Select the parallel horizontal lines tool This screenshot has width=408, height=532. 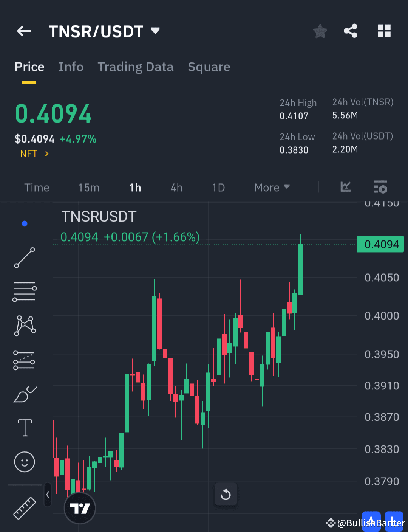tap(24, 291)
